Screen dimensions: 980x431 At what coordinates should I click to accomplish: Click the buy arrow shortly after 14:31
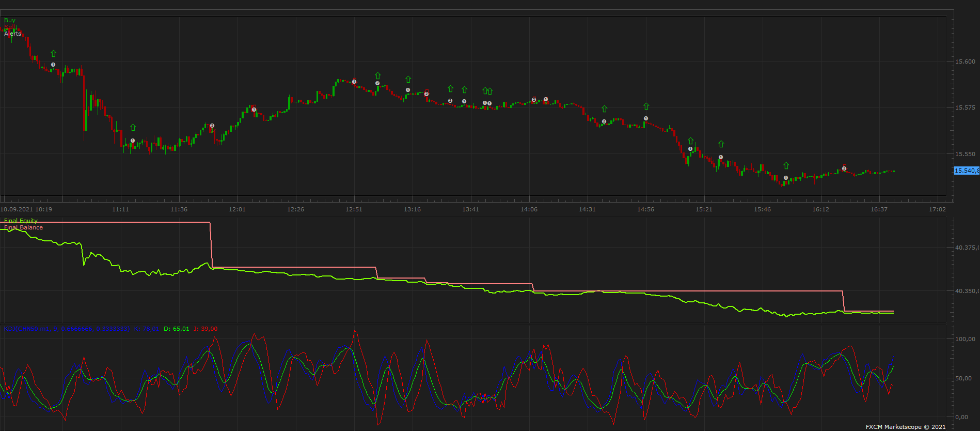click(605, 109)
